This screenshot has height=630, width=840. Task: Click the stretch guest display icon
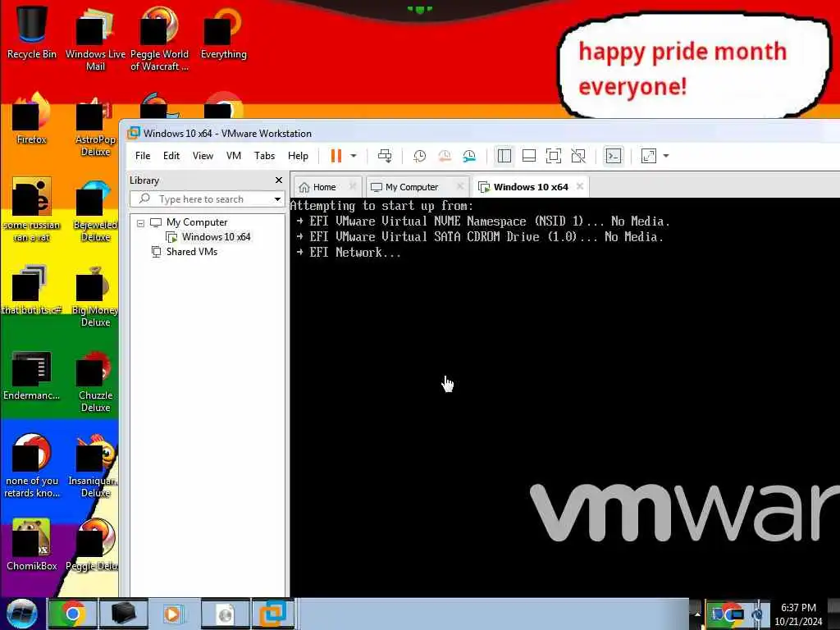tap(649, 156)
